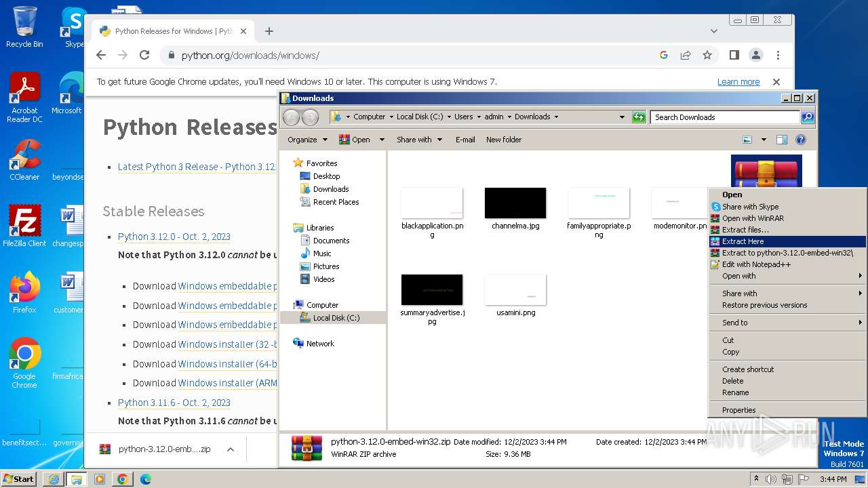Viewport: 868px width, 488px height.
Task: Open CCleaner desktop shortcut
Action: click(x=24, y=160)
